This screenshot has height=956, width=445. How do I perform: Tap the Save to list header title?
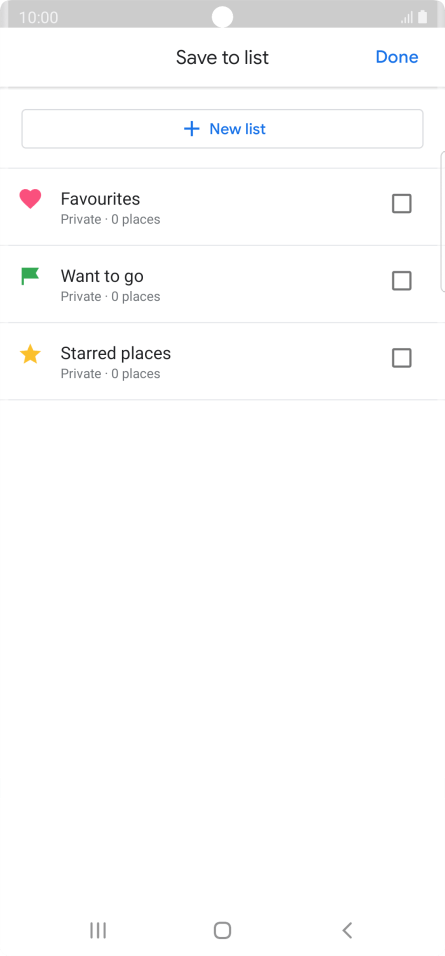(x=222, y=57)
